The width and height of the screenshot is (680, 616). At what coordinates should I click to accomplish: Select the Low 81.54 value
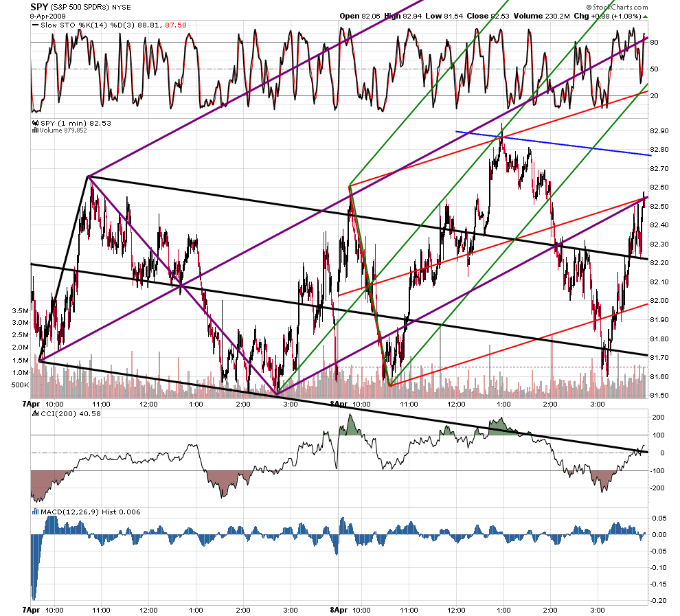point(444,16)
